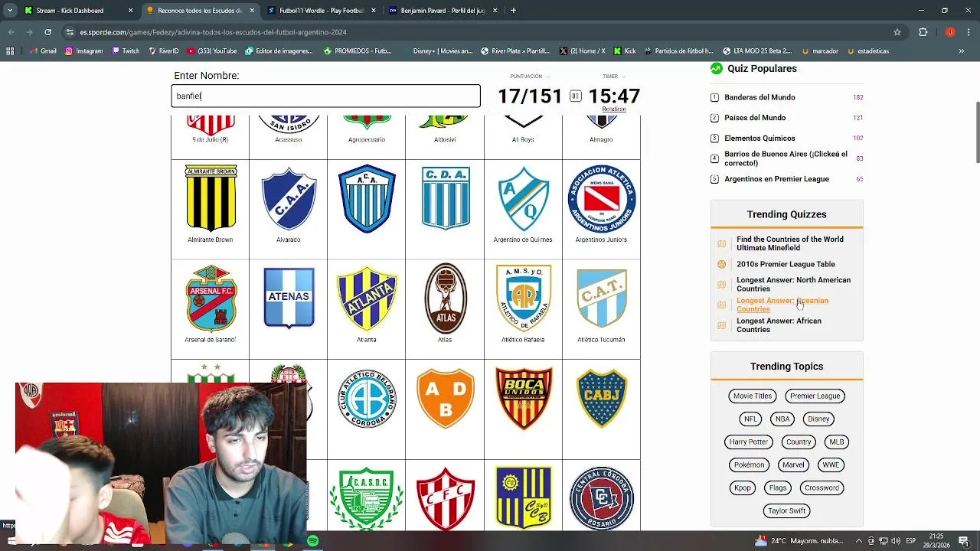Select the Taylor Swift topic tag
This screenshot has height=551, width=980.
786,510
